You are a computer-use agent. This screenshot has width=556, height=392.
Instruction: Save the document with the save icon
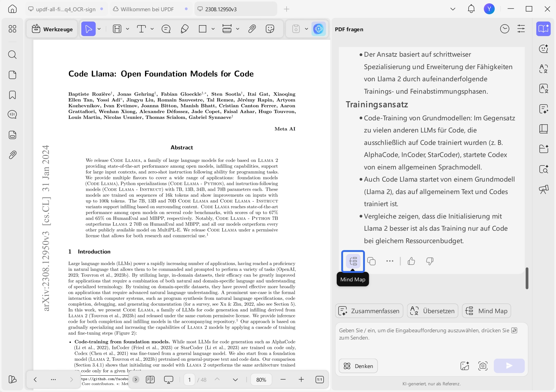click(296, 29)
